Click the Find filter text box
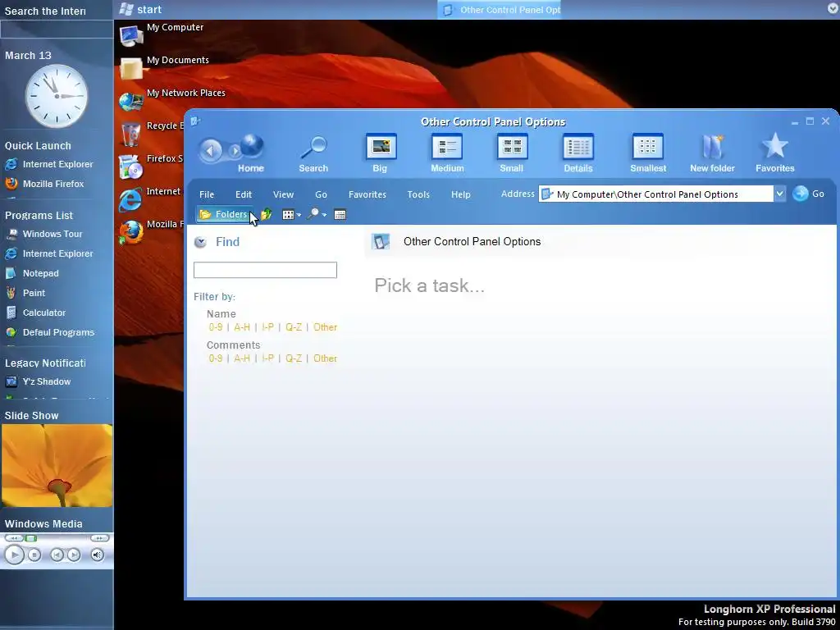Viewport: 840px width, 630px height. pyautogui.click(x=265, y=270)
